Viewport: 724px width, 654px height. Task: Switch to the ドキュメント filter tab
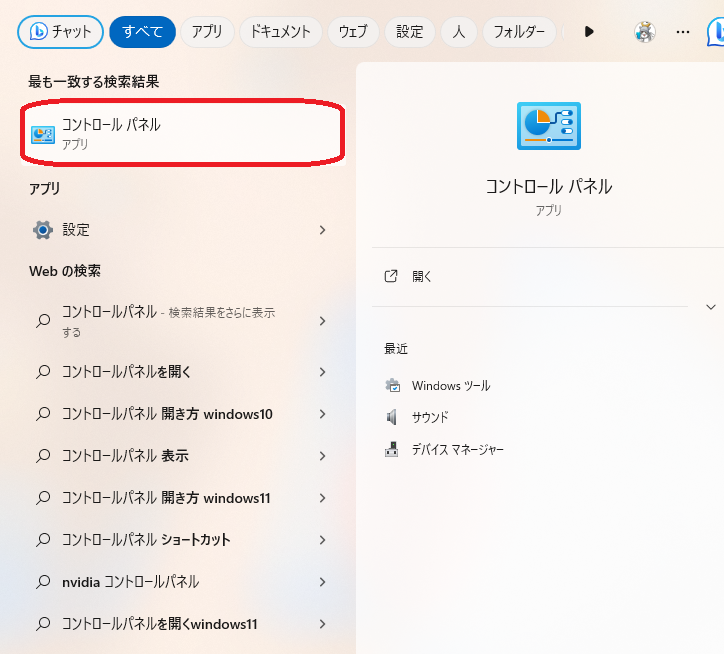(280, 32)
